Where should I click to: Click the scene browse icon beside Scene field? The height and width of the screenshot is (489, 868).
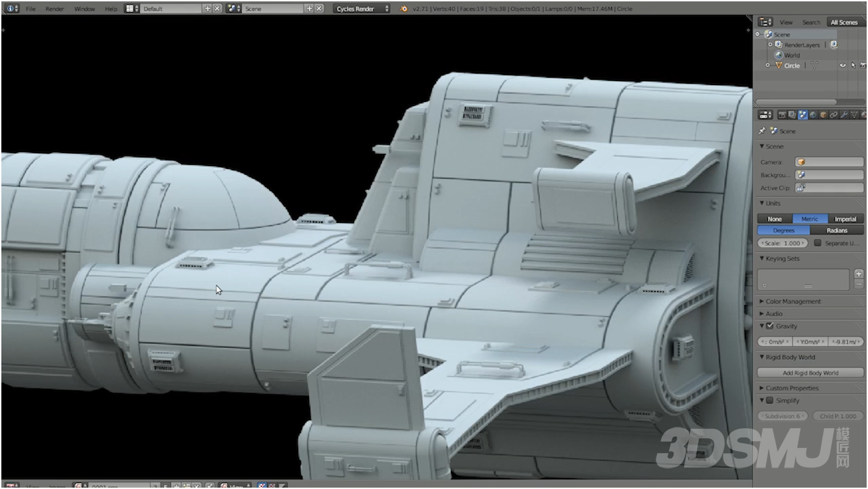coord(234,9)
